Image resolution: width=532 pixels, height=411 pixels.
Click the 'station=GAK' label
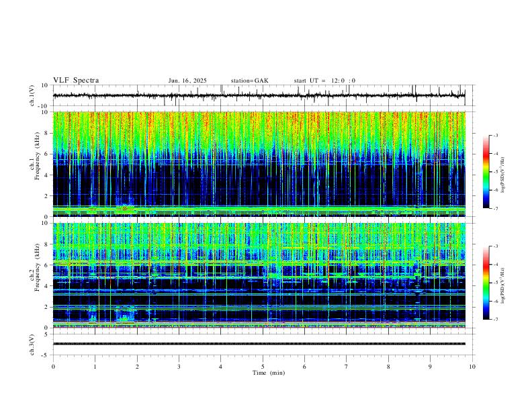249,81
